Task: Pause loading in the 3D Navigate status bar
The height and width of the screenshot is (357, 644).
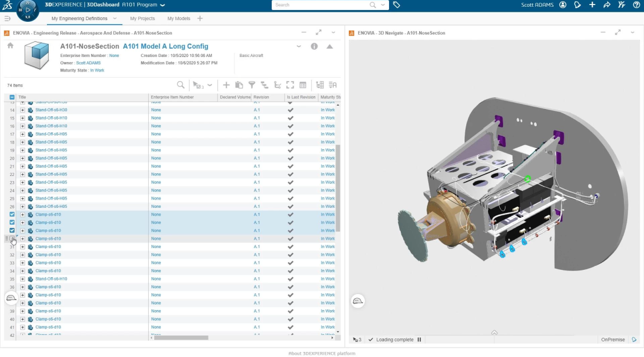Action: pos(419,339)
